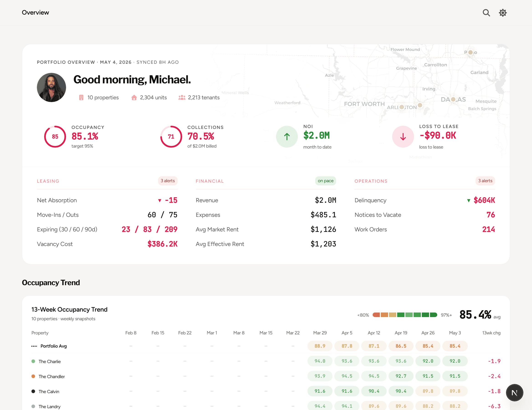Click the round N badge button
The height and width of the screenshot is (410, 532).
point(514,393)
